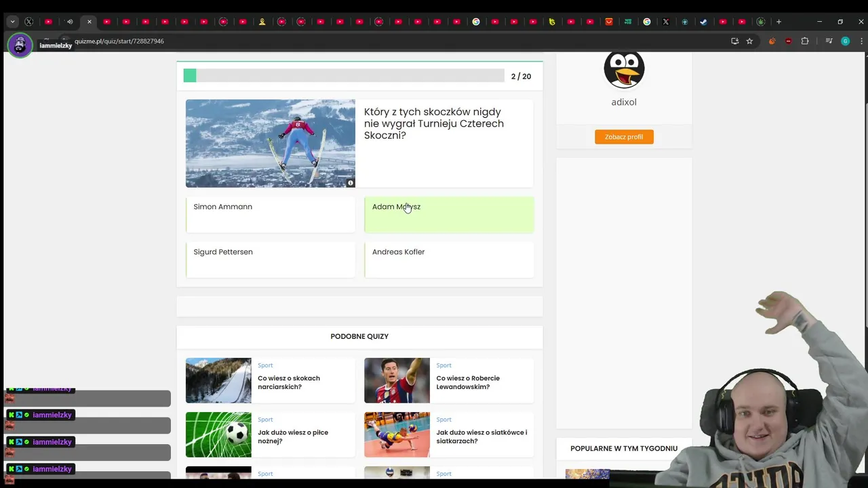
Task: Select answer Adam Małysz
Action: [449, 215]
